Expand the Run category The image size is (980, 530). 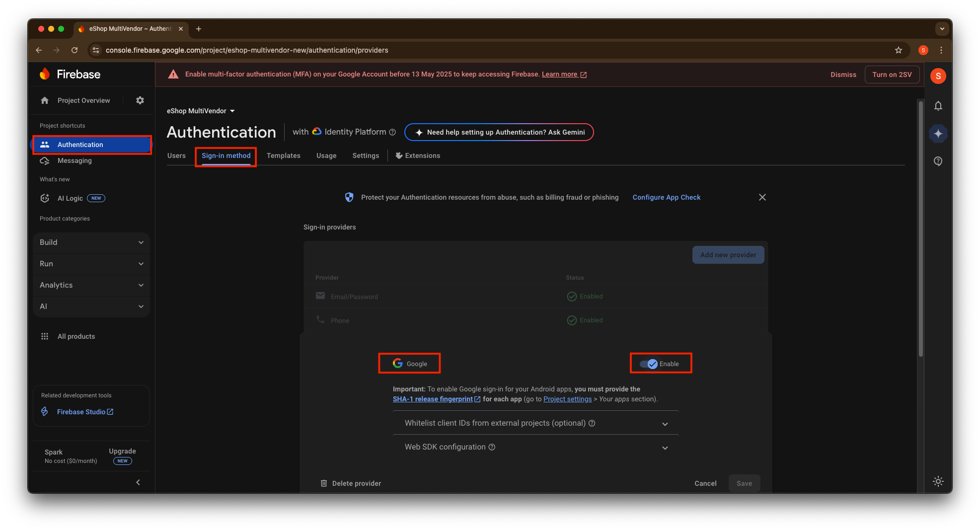coord(91,264)
